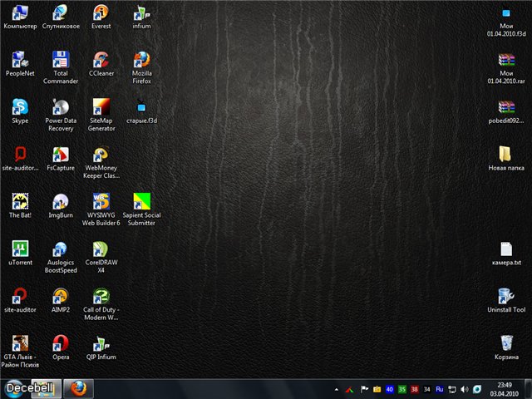Switch to Firefox on the taskbar

(x=79, y=389)
